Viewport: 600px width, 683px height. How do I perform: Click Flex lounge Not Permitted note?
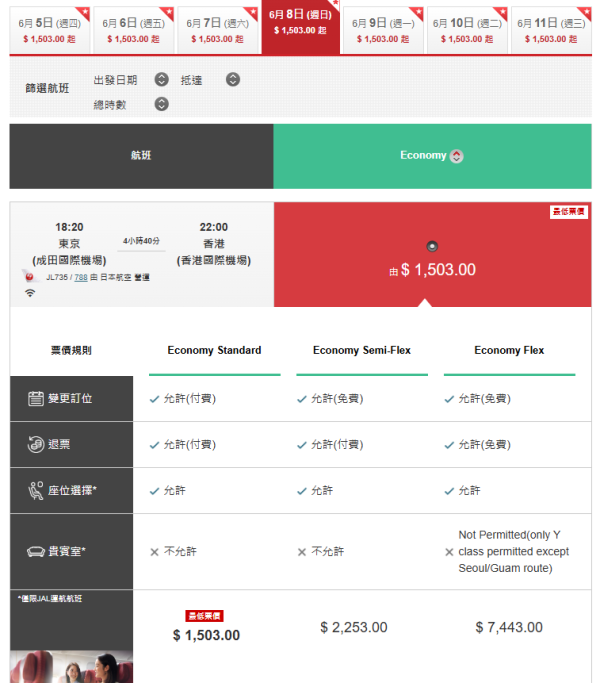513,551
